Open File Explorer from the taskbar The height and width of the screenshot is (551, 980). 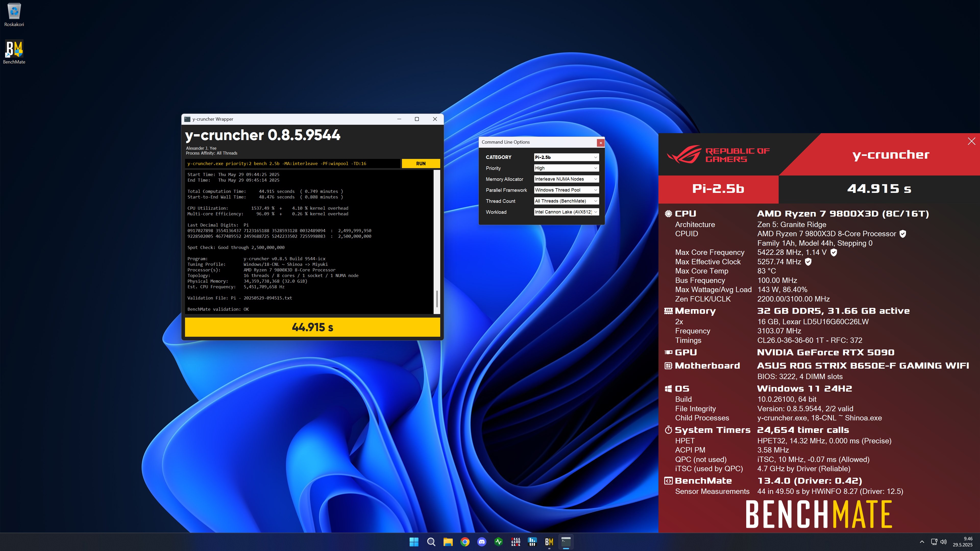pos(448,542)
